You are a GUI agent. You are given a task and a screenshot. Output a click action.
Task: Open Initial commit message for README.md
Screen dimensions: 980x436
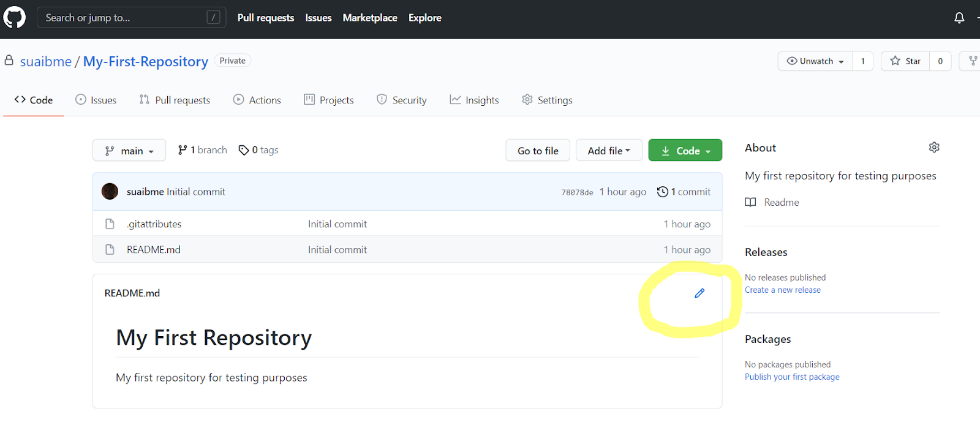(337, 250)
